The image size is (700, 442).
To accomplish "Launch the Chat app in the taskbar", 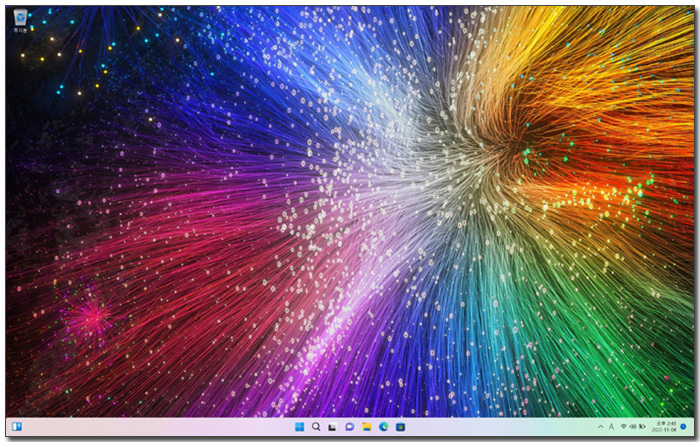I will point(350,427).
